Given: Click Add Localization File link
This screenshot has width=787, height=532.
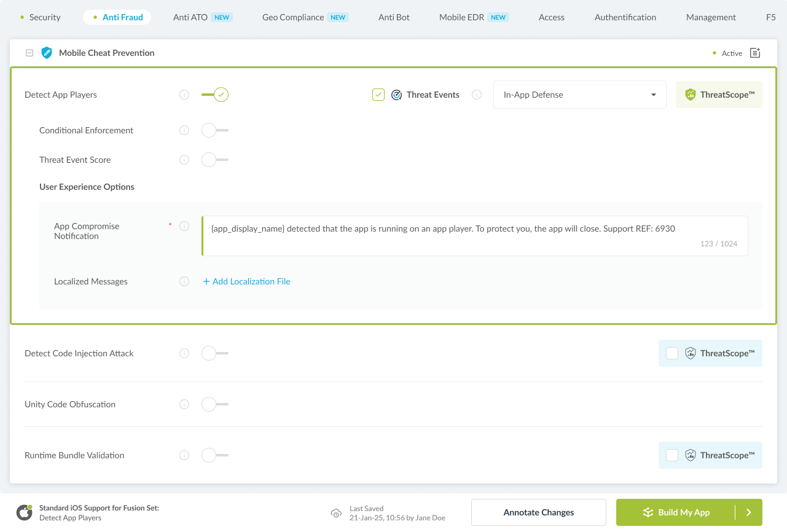Looking at the screenshot, I should (x=246, y=281).
